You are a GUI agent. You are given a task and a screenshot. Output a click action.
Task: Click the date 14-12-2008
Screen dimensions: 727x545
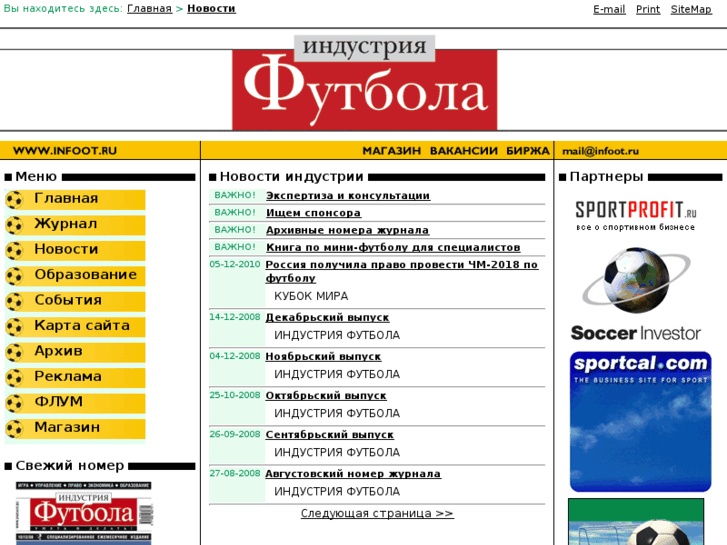(x=235, y=317)
